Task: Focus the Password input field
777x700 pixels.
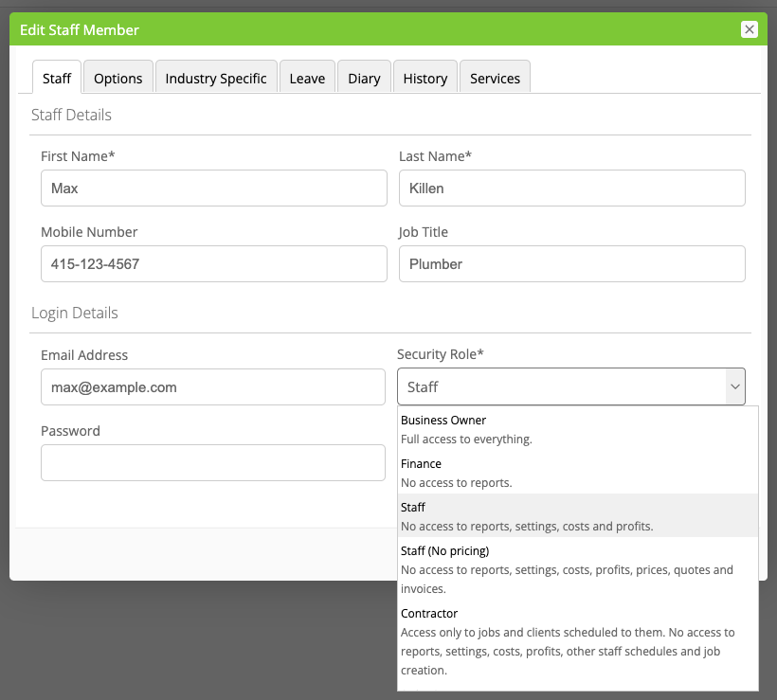Action: pyautogui.click(x=213, y=463)
